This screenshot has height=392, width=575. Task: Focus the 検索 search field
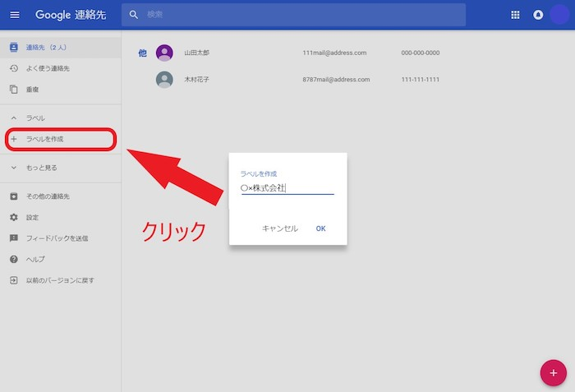click(293, 15)
